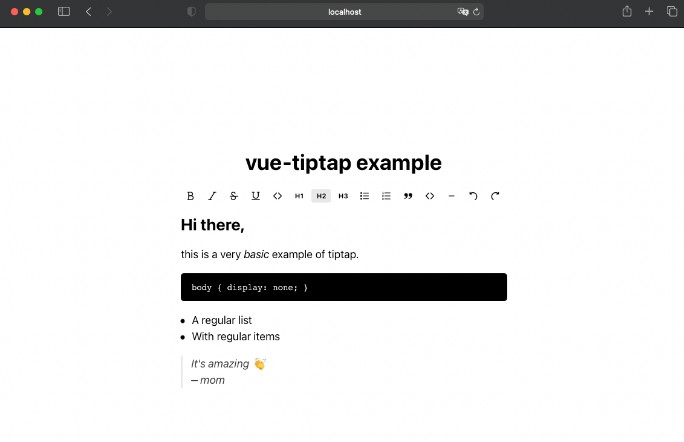Image resolution: width=684 pixels, height=442 pixels.
Task: Insert a horizontal rule
Action: click(x=452, y=196)
